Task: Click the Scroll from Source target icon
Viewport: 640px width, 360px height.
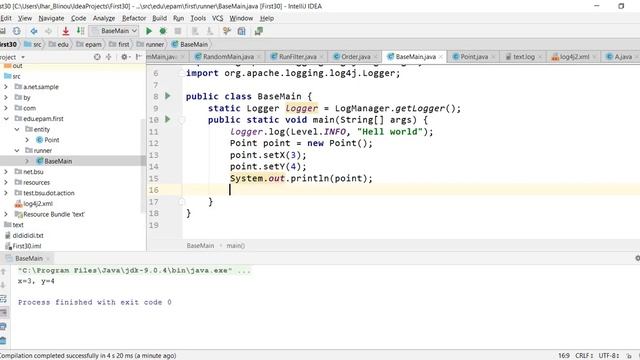Action: click(97, 57)
